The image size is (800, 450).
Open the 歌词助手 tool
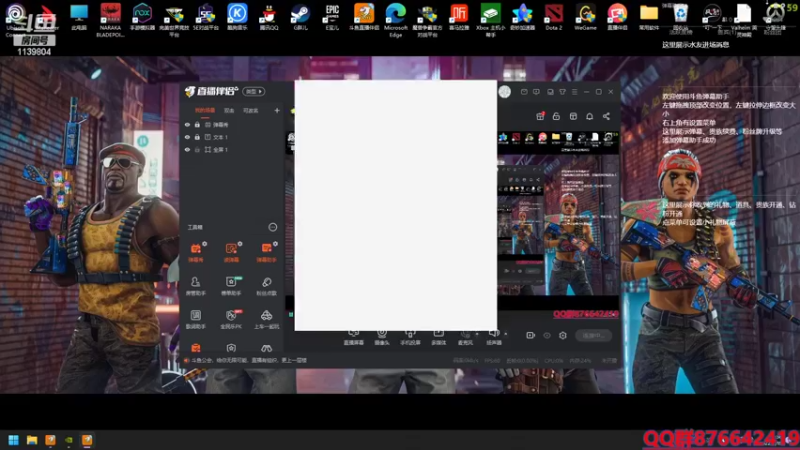click(195, 319)
